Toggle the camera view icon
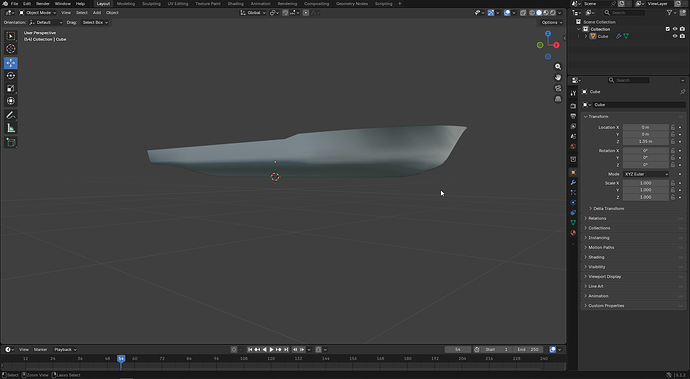Viewport: 690px width, 379px height. (x=558, y=88)
